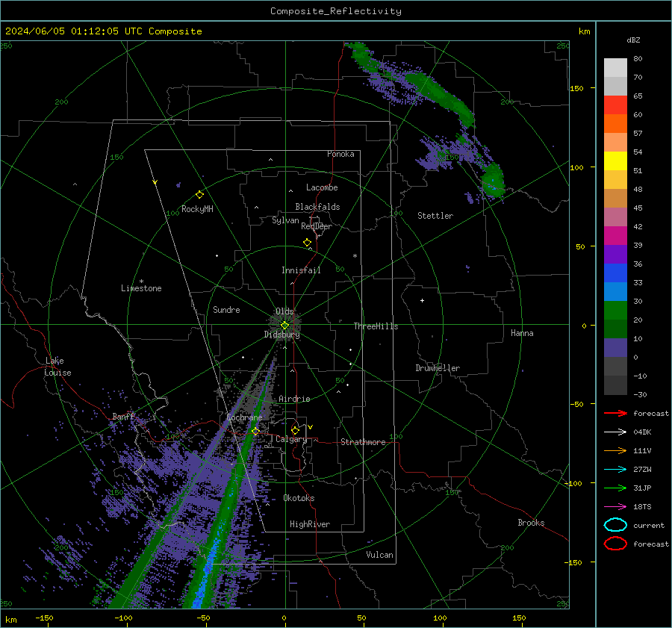Click the 60 dBZ orange color swatch

click(615, 123)
